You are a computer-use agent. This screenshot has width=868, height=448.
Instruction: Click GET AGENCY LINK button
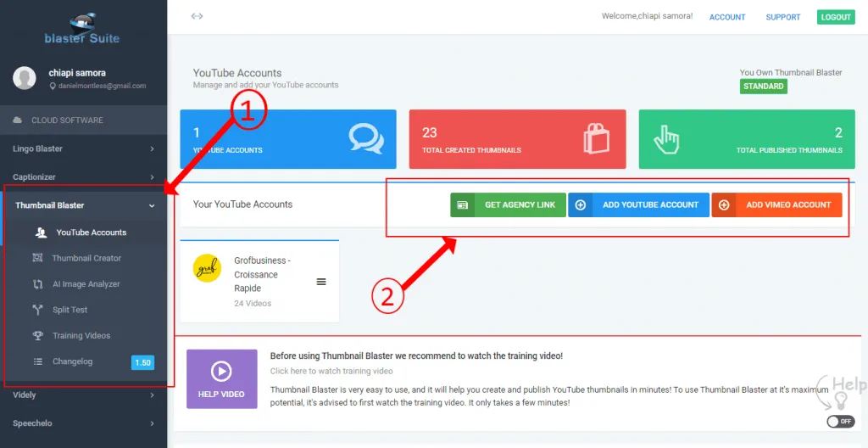509,205
